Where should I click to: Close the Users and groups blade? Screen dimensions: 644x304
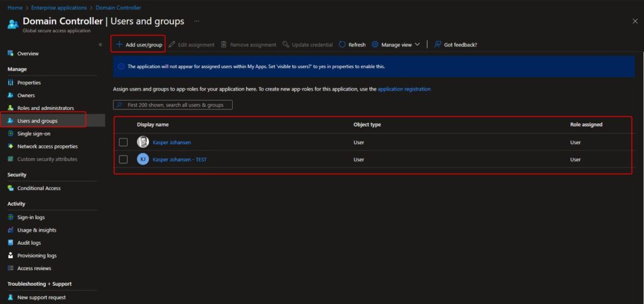pos(635,21)
